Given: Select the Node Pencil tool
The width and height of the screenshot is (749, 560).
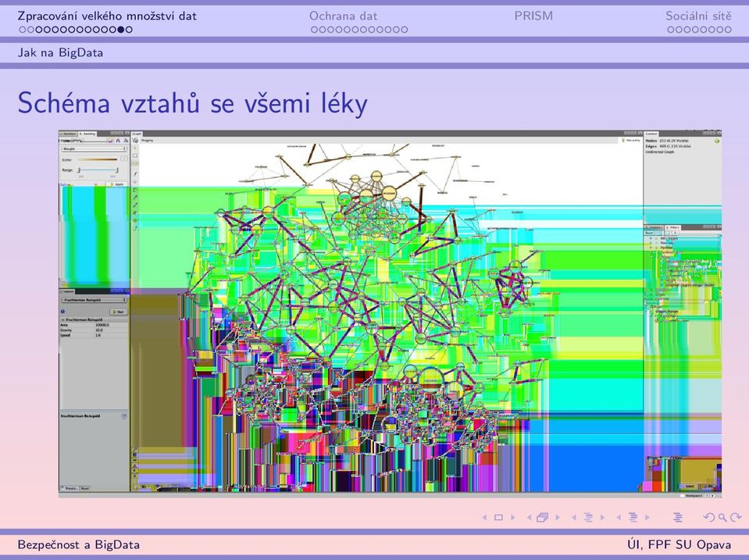Looking at the screenshot, I should click(x=135, y=197).
